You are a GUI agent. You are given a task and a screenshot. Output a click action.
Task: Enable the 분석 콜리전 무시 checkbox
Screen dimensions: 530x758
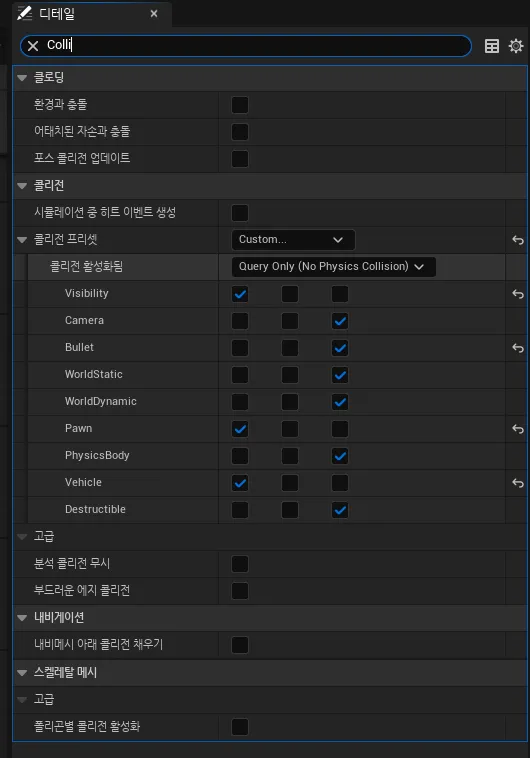[x=240, y=564]
